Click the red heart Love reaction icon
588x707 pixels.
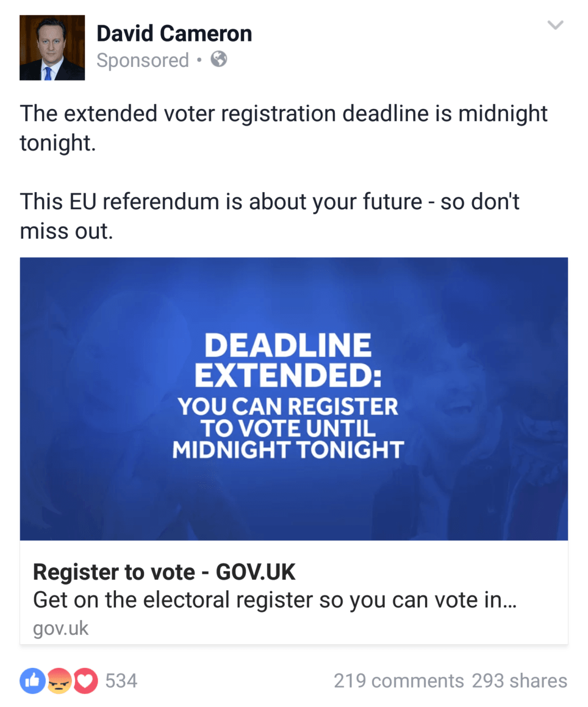pyautogui.click(x=85, y=681)
